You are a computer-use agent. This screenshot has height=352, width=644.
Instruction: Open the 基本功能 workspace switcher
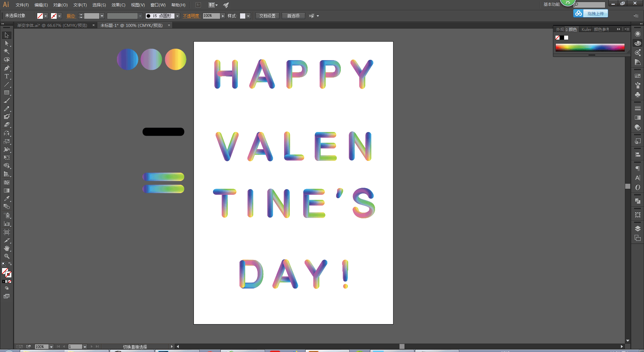click(x=551, y=4)
